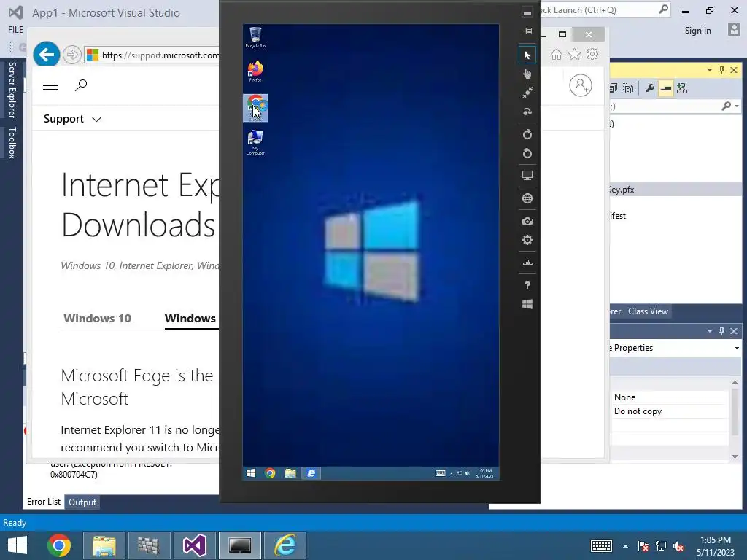This screenshot has width=747, height=560.
Task: Open the Properties object dropdown
Action: click(737, 348)
